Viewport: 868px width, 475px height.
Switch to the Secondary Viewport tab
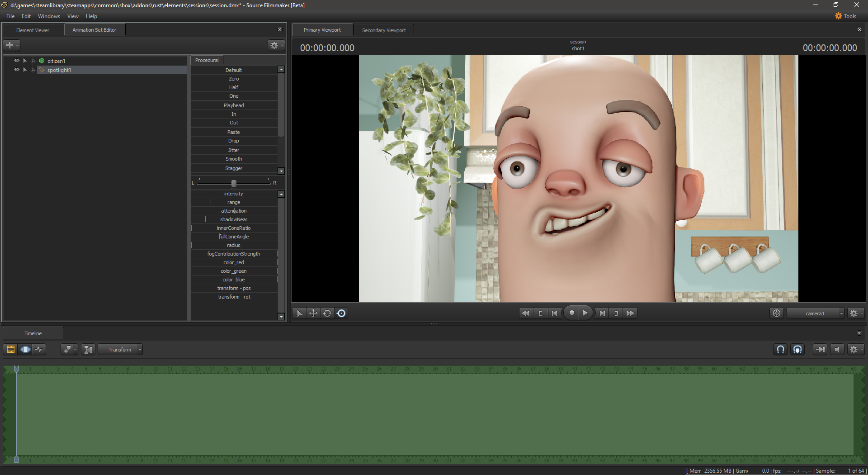pos(384,30)
